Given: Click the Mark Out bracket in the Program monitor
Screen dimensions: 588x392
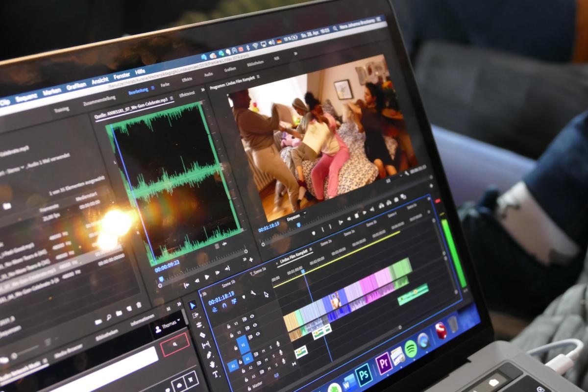Looking at the screenshot, I should (x=330, y=226).
